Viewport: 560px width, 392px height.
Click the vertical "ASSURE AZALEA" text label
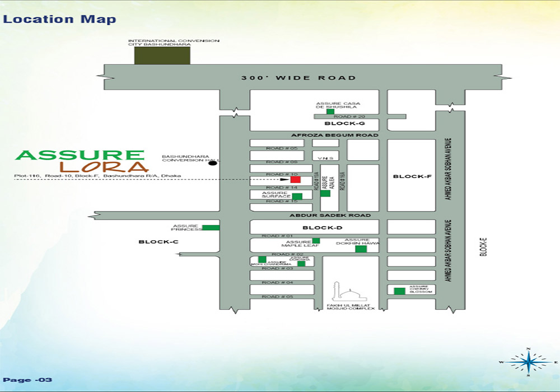point(328,183)
